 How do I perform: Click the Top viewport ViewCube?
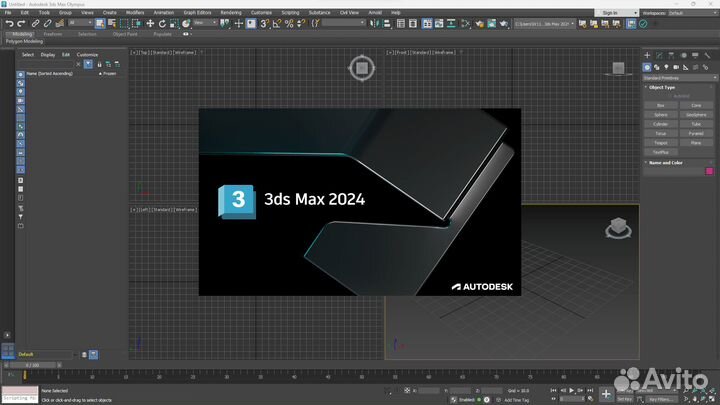point(362,68)
